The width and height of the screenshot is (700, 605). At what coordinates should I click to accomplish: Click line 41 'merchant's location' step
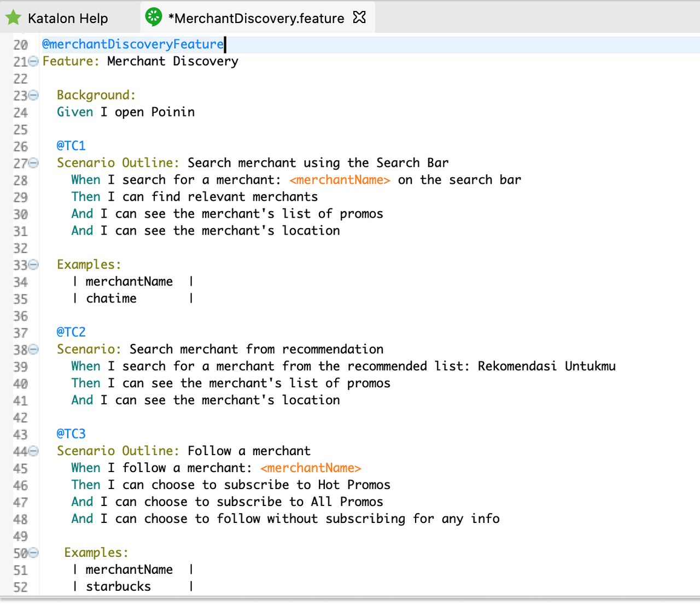click(x=206, y=400)
